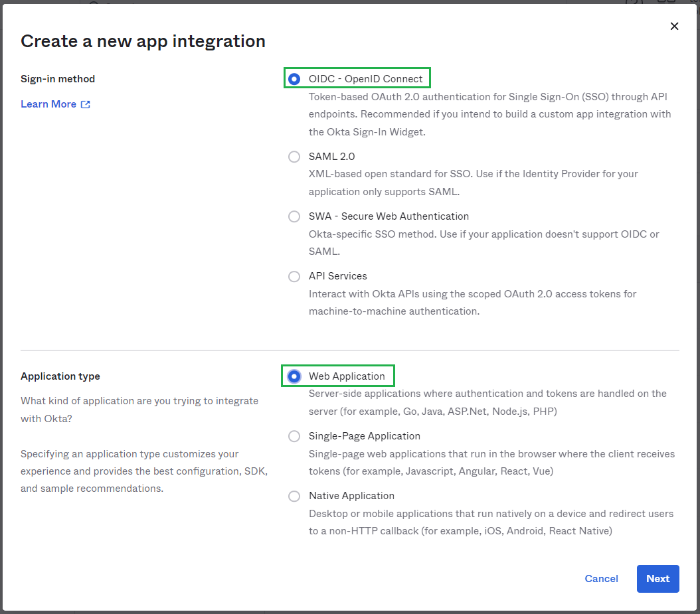Click the 'Single-page web applications' description text
This screenshot has width=700, height=614.
coord(491,462)
